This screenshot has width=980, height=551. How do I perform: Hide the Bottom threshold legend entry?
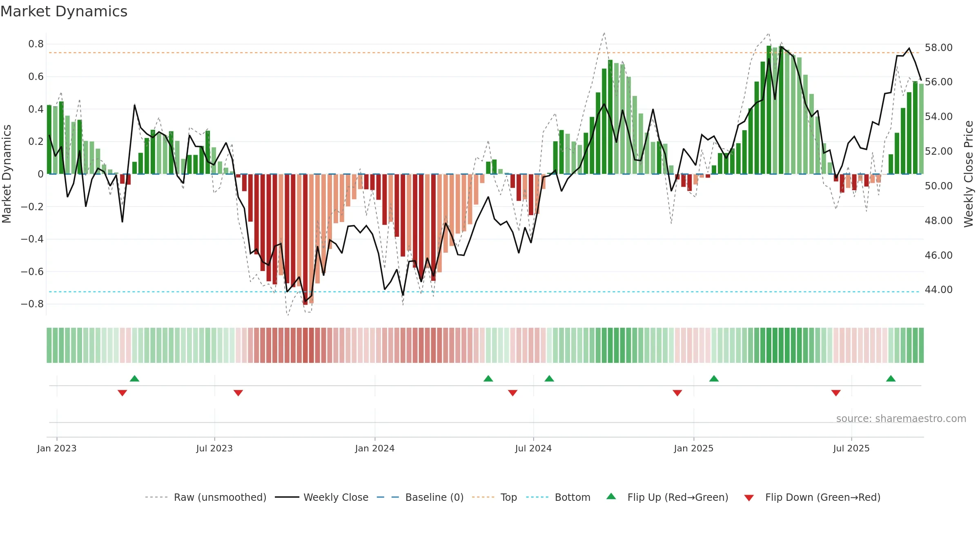[558, 498]
